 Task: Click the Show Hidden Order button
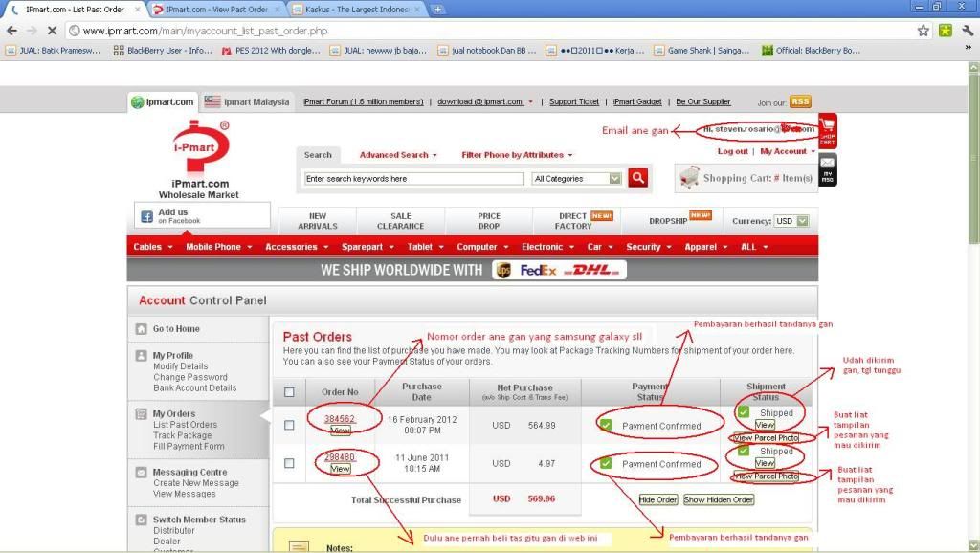(719, 499)
